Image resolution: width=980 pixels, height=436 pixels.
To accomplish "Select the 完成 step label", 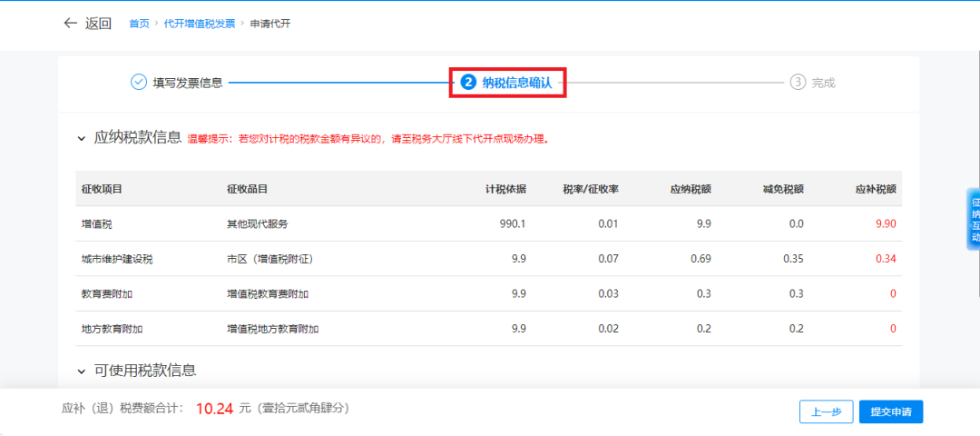I will [823, 83].
